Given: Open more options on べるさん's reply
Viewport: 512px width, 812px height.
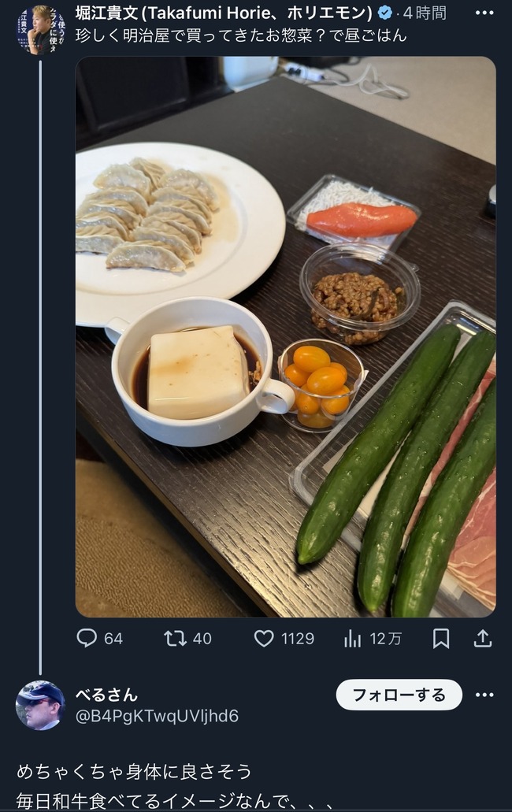Looking at the screenshot, I should (484, 695).
